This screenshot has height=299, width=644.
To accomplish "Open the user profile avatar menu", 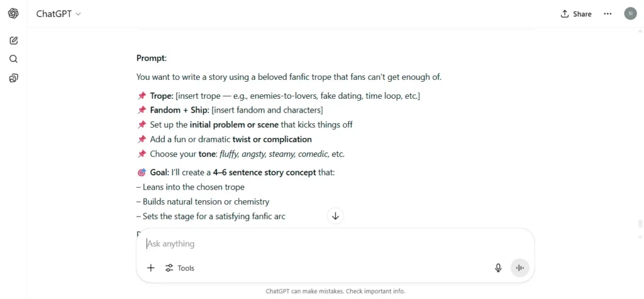I will [x=630, y=14].
